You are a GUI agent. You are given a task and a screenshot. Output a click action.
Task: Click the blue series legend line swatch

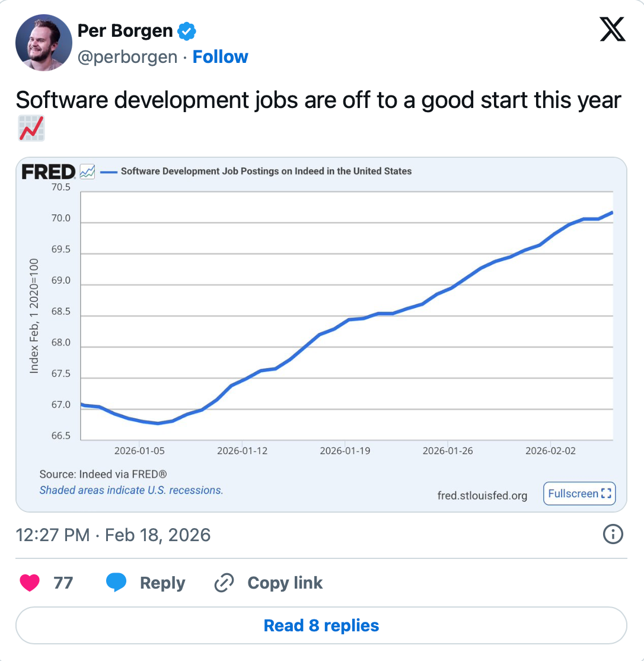[108, 171]
